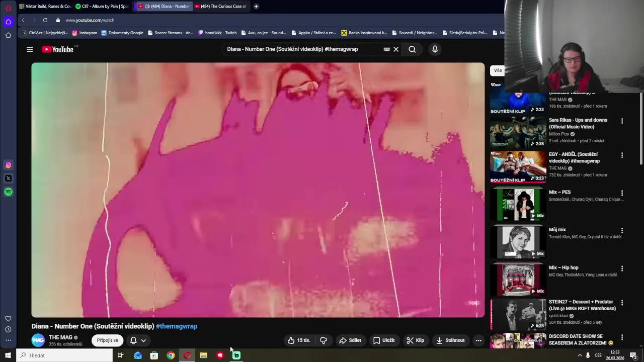Open EGY - ANDĚL video thumbnail
Image resolution: width=644 pixels, height=362 pixels.
click(518, 167)
